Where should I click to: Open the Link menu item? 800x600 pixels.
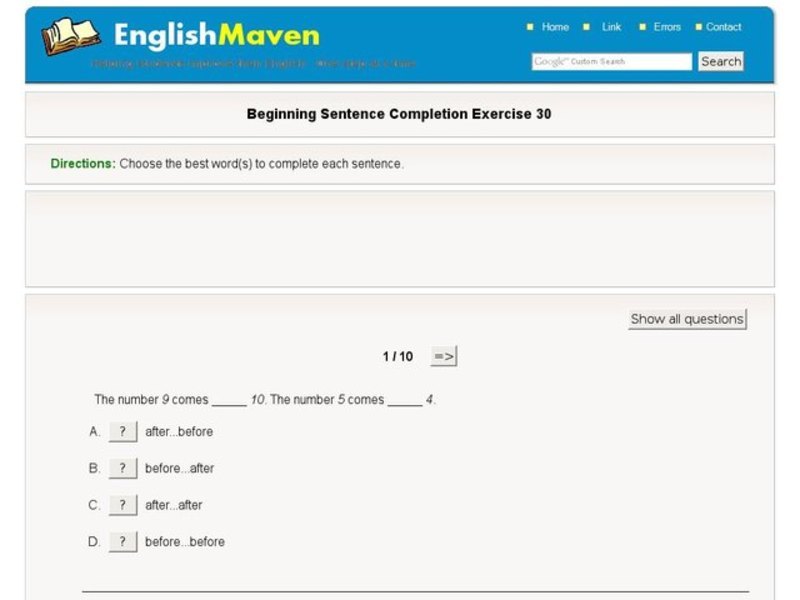pyautogui.click(x=611, y=27)
